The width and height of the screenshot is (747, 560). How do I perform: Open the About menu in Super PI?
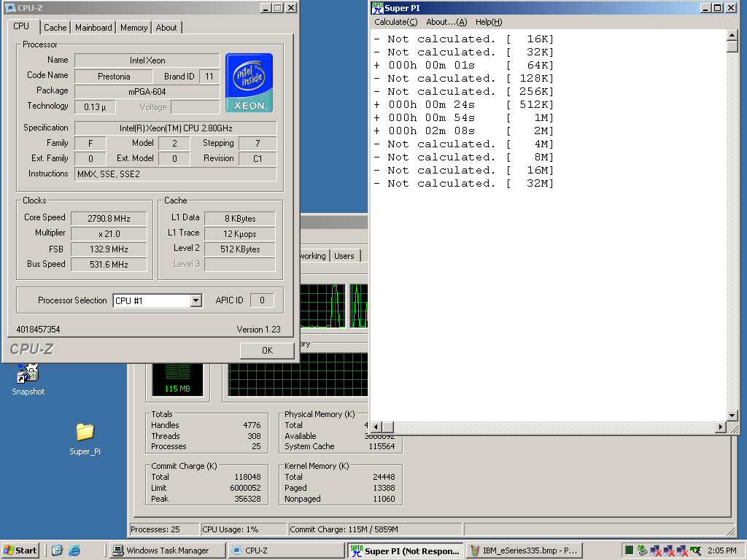click(x=446, y=22)
